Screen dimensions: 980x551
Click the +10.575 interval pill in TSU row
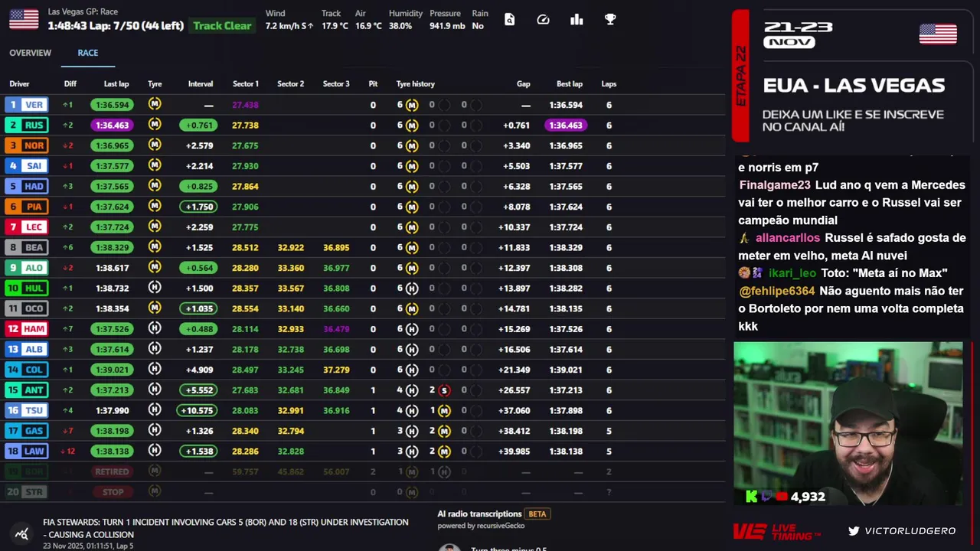(x=198, y=410)
